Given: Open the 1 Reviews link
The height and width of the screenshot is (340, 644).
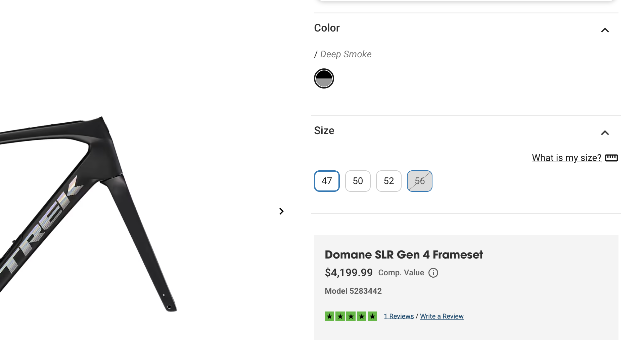Looking at the screenshot, I should click(399, 316).
